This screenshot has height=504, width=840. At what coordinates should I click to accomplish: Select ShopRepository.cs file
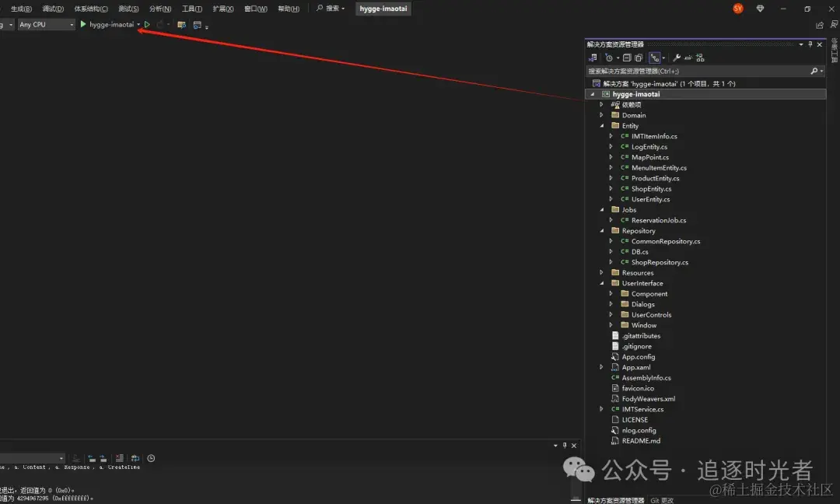[660, 262]
